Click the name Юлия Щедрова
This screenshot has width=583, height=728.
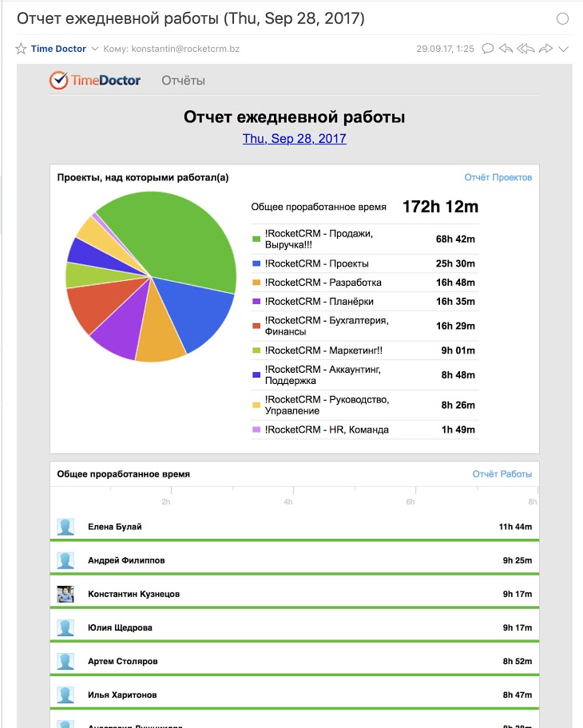pyautogui.click(x=121, y=627)
